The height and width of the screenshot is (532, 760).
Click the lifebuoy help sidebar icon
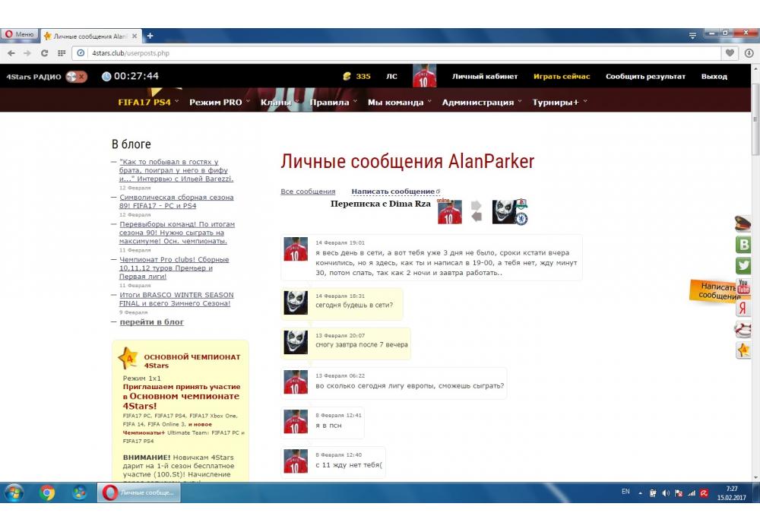(743, 329)
